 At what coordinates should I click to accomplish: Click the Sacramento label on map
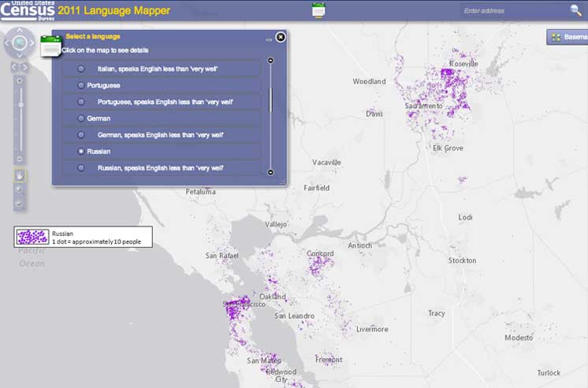pyautogui.click(x=424, y=106)
